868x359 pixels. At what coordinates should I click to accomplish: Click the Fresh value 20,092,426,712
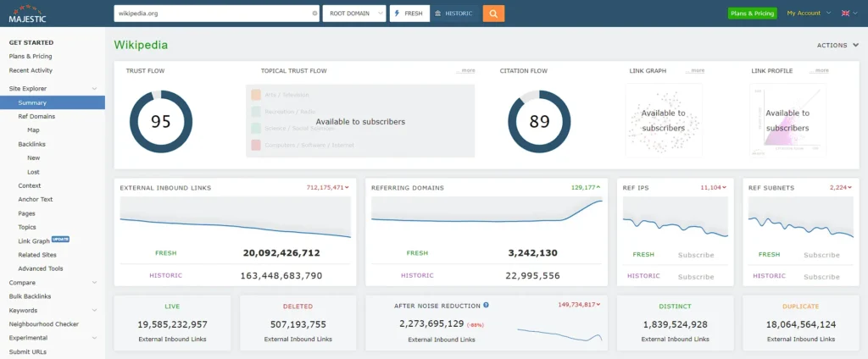pyautogui.click(x=281, y=253)
